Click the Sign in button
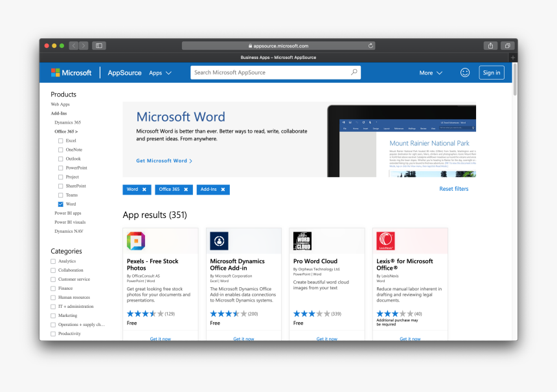 pyautogui.click(x=492, y=72)
